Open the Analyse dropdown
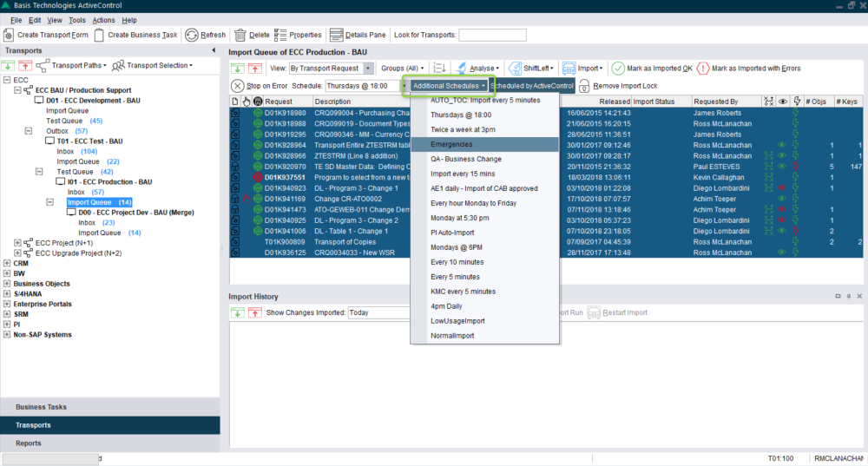Screen dimensions: 868x466 [477, 69]
